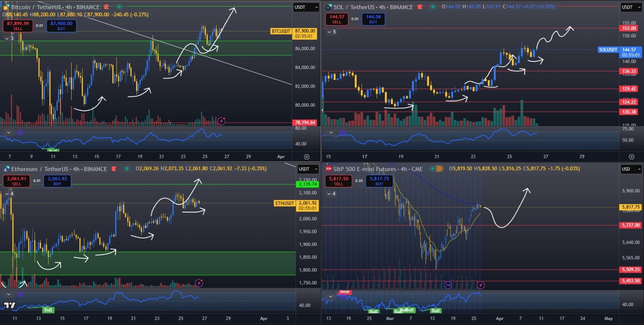Click the purple indicator icon in SOL oscillator pane
644x325 pixels.
[343, 133]
